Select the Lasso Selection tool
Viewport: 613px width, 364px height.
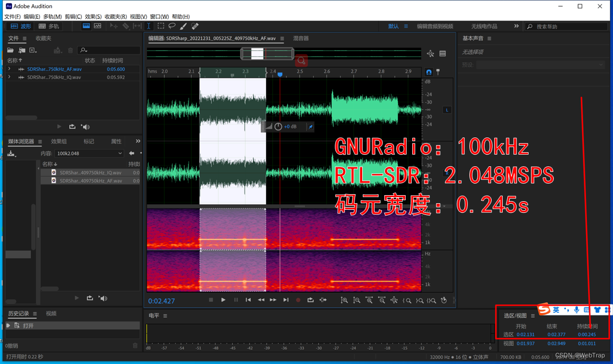pyautogui.click(x=172, y=26)
